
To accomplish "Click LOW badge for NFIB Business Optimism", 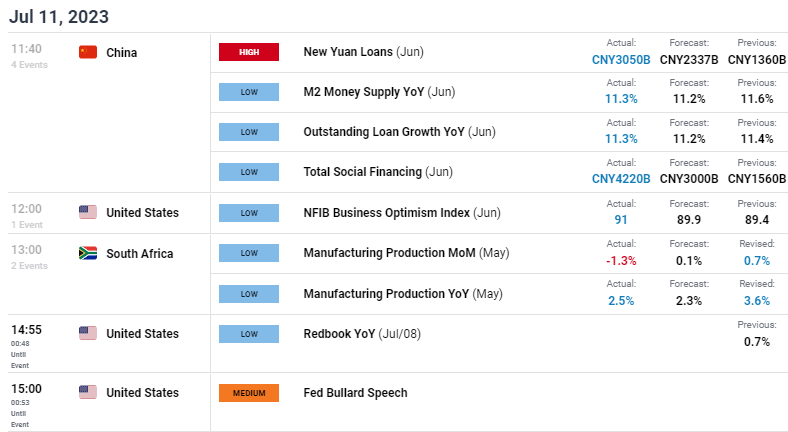I will (x=249, y=212).
